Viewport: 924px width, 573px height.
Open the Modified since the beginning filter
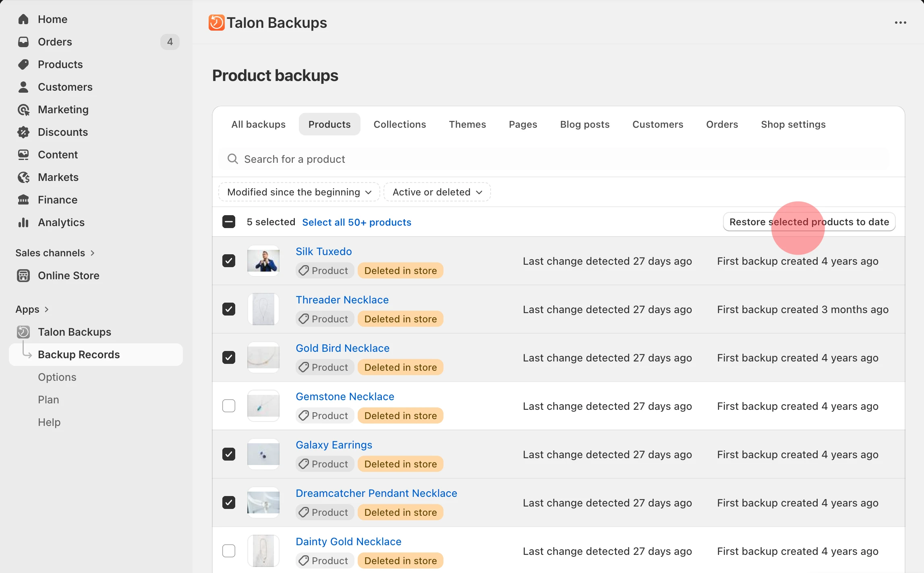point(298,192)
